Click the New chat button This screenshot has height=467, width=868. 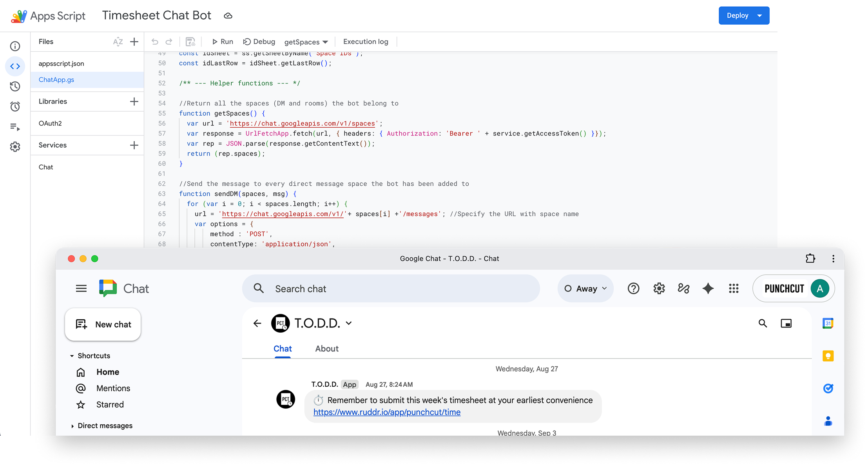[x=103, y=324]
